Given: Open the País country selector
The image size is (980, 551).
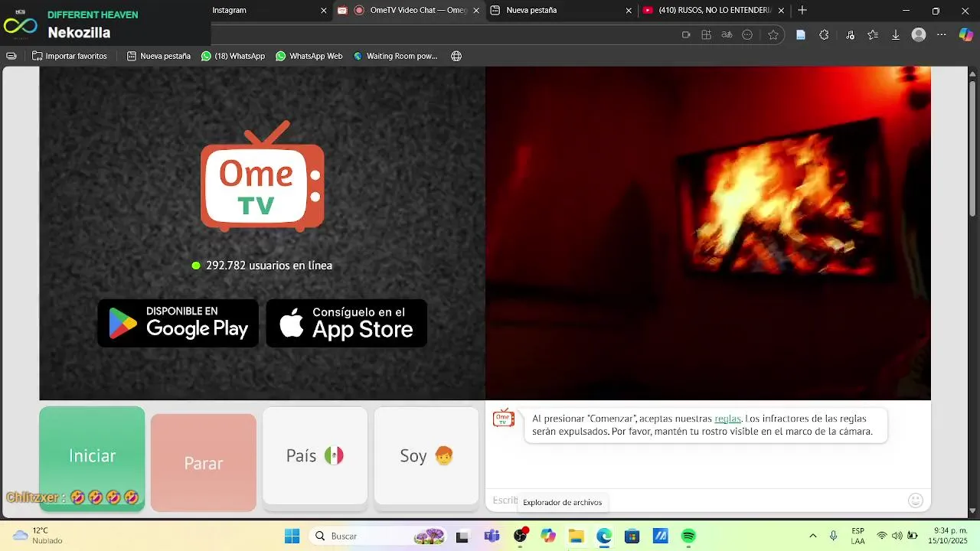Looking at the screenshot, I should pos(315,456).
